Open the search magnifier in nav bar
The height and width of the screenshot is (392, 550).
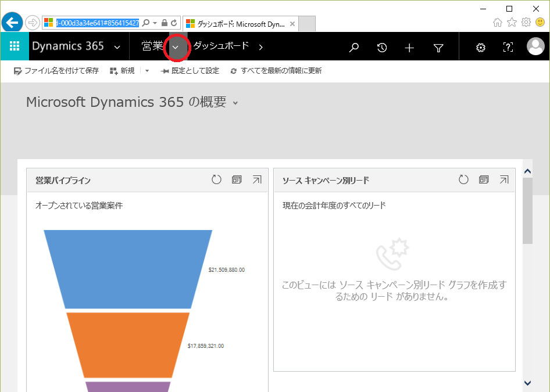[x=353, y=47]
